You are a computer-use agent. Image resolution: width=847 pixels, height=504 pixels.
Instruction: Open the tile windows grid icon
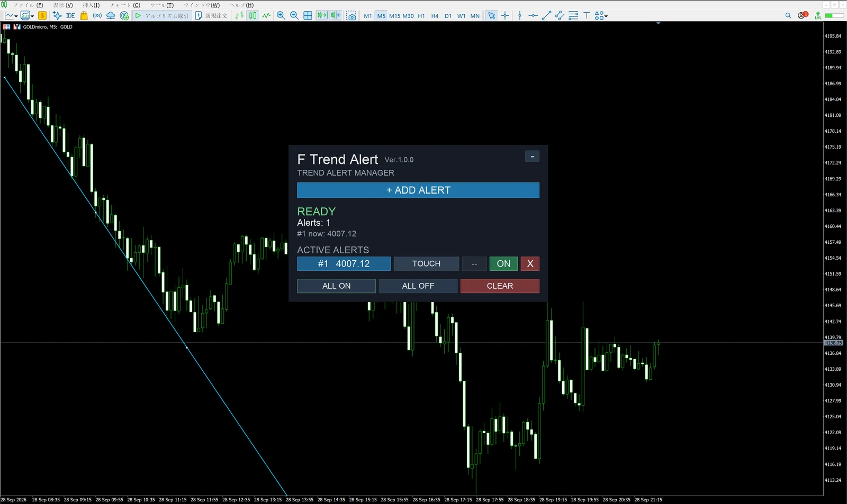tap(308, 16)
